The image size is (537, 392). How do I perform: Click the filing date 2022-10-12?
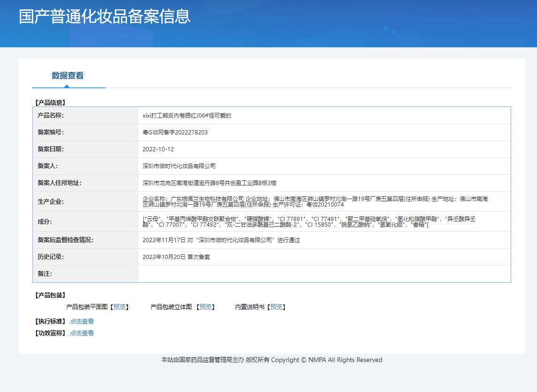click(x=158, y=149)
